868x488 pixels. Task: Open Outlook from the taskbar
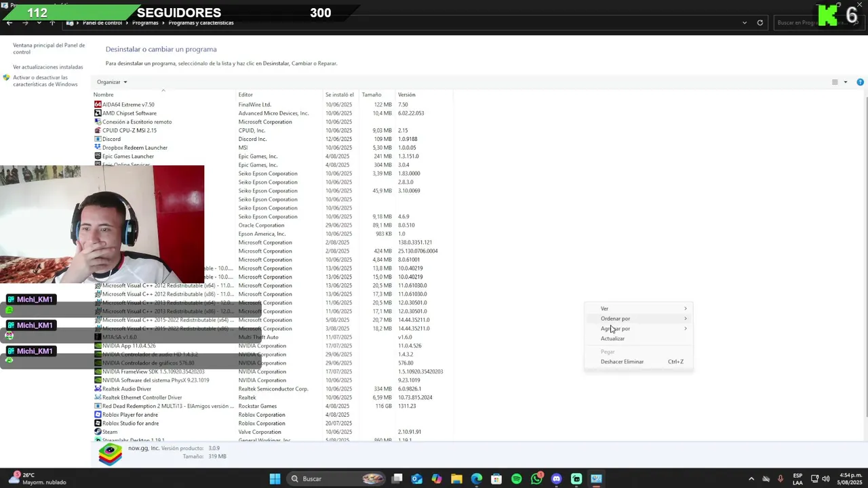[416, 479]
